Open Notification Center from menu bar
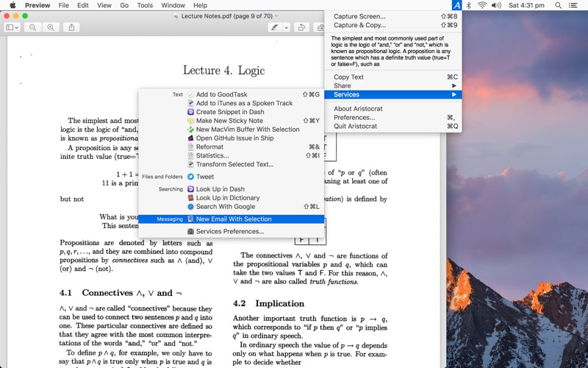The height and width of the screenshot is (368, 588). click(x=576, y=5)
